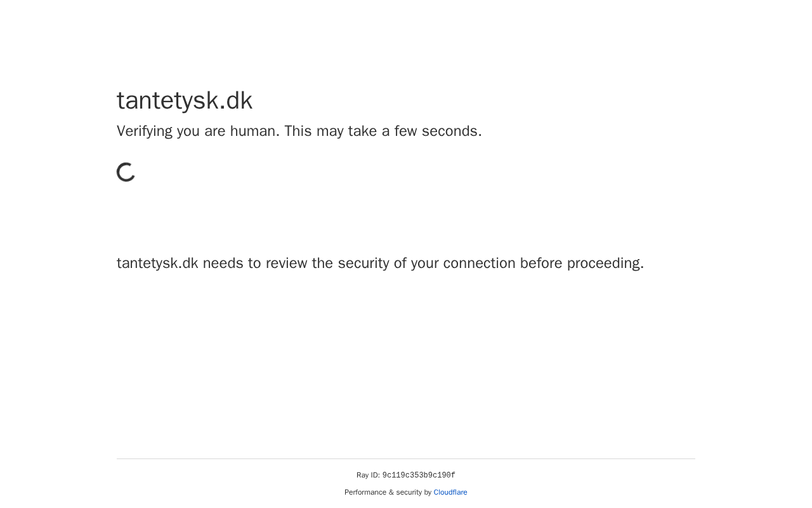The height and width of the screenshot is (508, 812).
Task: Click the 'Verifying you are human' text
Action: click(x=198, y=131)
